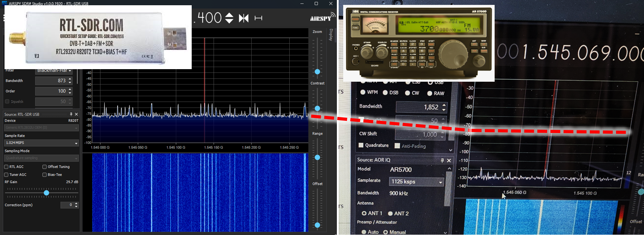Click the AOR IQ panel bottom scroll chevron
Image resolution: width=644 pixels, height=235 pixels.
tap(445, 233)
